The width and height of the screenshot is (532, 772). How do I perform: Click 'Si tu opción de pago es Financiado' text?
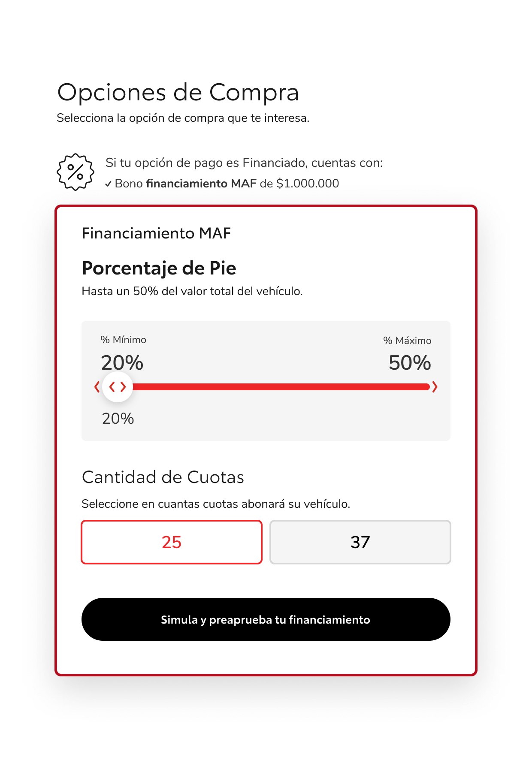coord(244,163)
